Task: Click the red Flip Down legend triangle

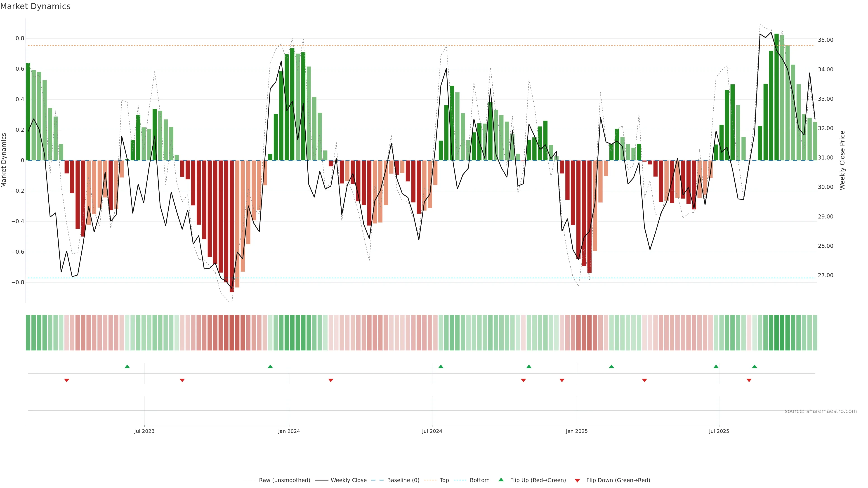Action: [x=577, y=481]
